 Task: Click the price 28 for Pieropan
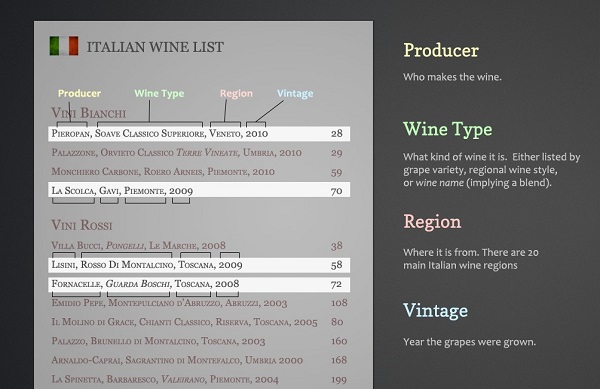tap(337, 133)
